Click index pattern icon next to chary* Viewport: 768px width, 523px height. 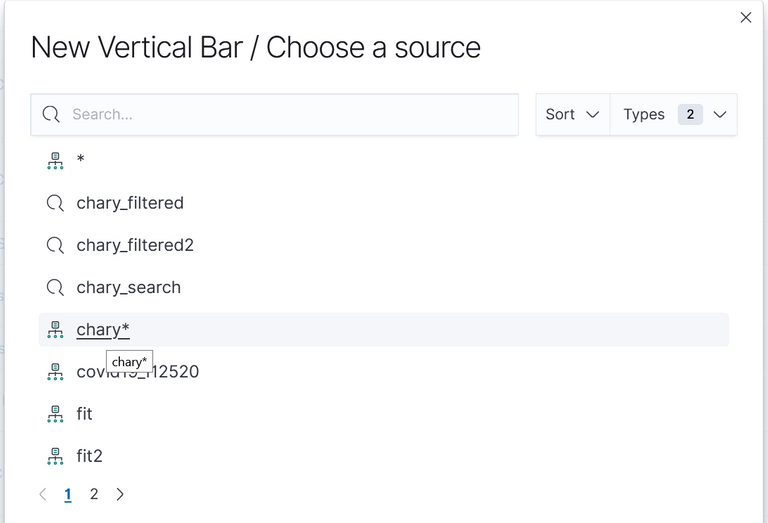pos(55,330)
